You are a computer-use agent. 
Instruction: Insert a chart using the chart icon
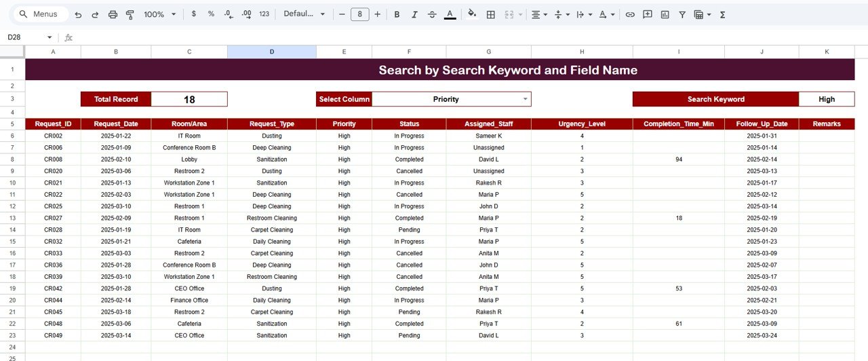665,14
